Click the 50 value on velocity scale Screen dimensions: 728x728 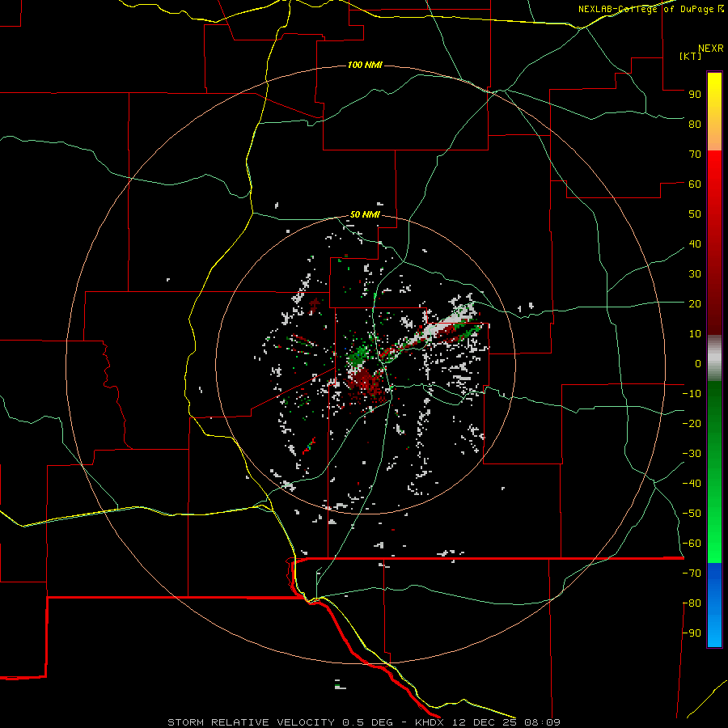[x=695, y=214]
